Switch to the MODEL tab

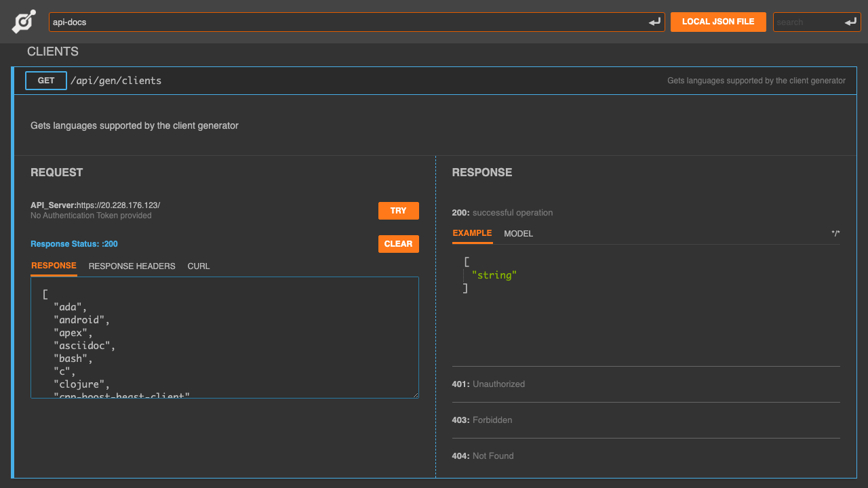(x=519, y=234)
